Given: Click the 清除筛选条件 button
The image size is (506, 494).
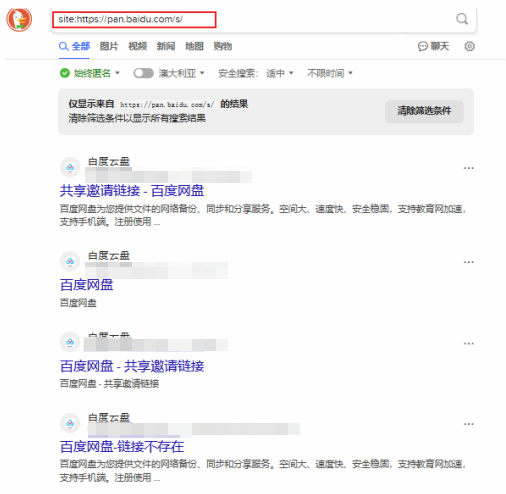Looking at the screenshot, I should 424,111.
